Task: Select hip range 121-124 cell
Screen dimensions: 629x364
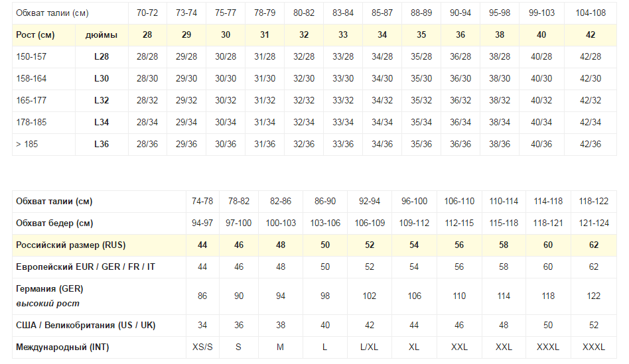Action: pyautogui.click(x=594, y=223)
